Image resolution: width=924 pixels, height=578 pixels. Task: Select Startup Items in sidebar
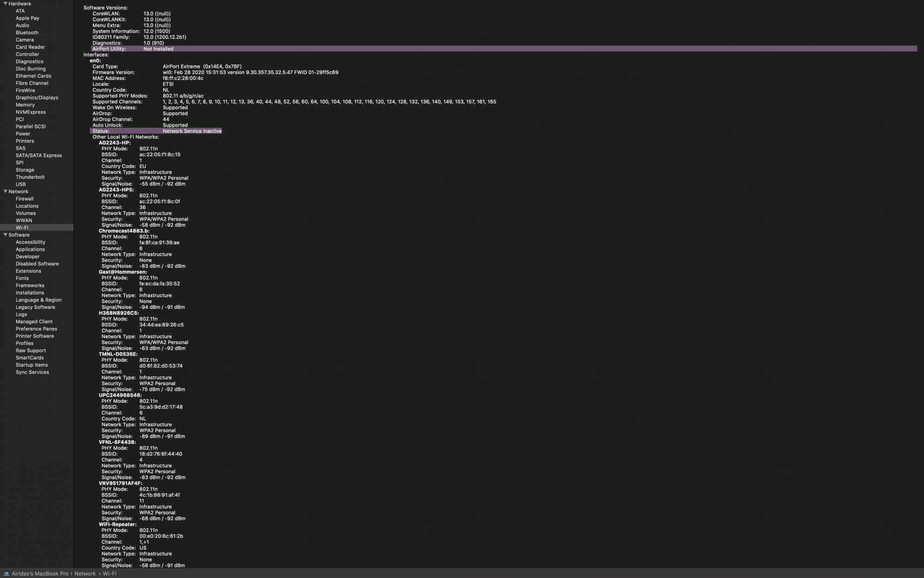pyautogui.click(x=31, y=365)
